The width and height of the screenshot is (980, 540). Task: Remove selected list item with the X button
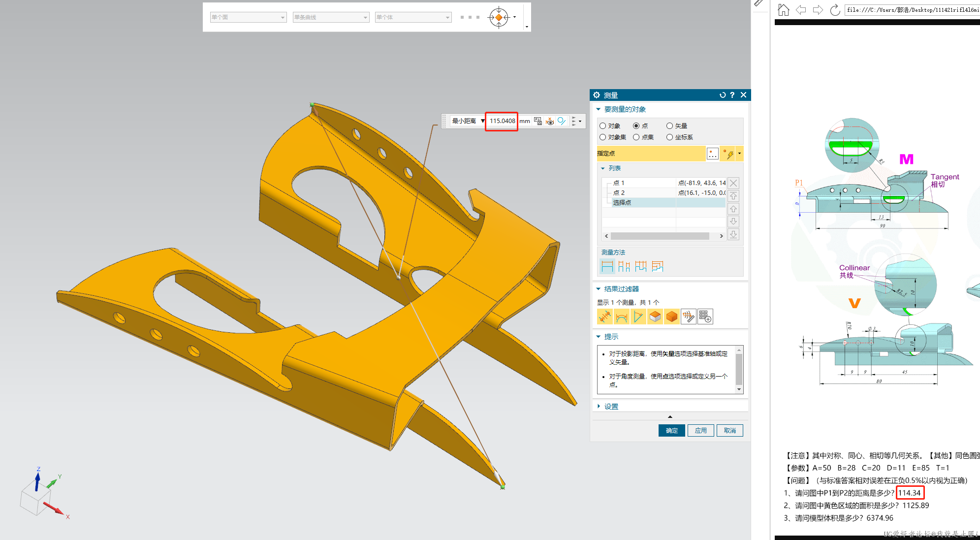(733, 183)
